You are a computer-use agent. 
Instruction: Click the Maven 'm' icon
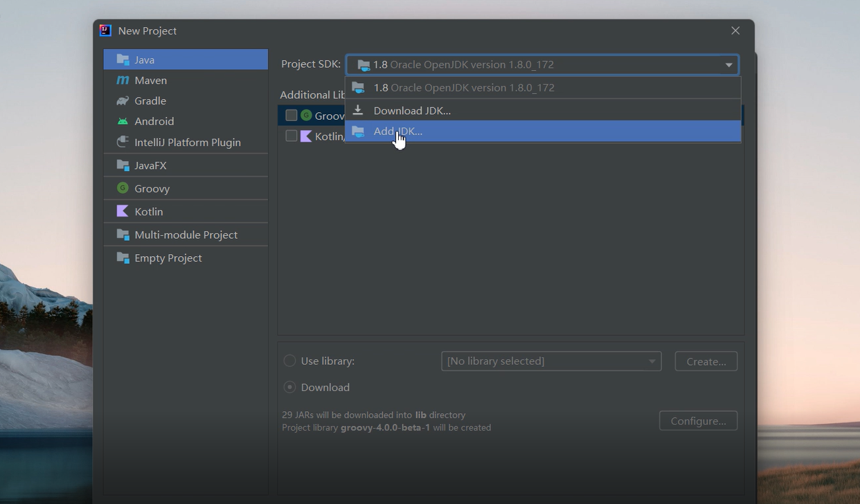(x=123, y=80)
